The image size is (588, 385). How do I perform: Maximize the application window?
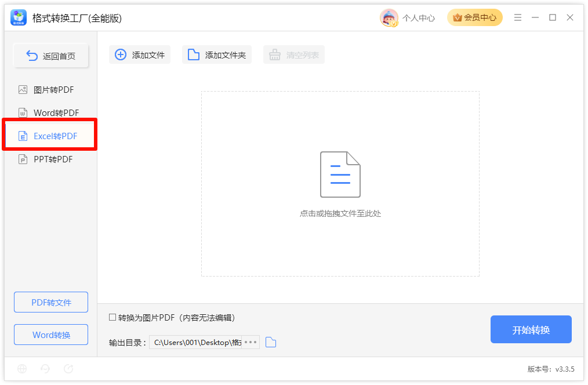(x=553, y=17)
